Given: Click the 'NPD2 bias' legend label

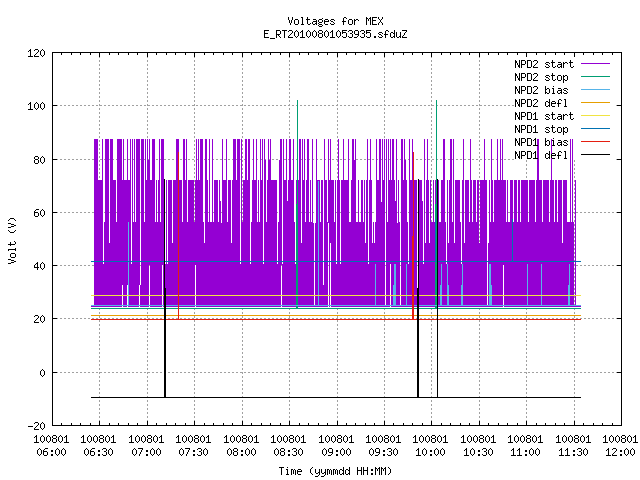Looking at the screenshot, I should pyautogui.click(x=541, y=90).
